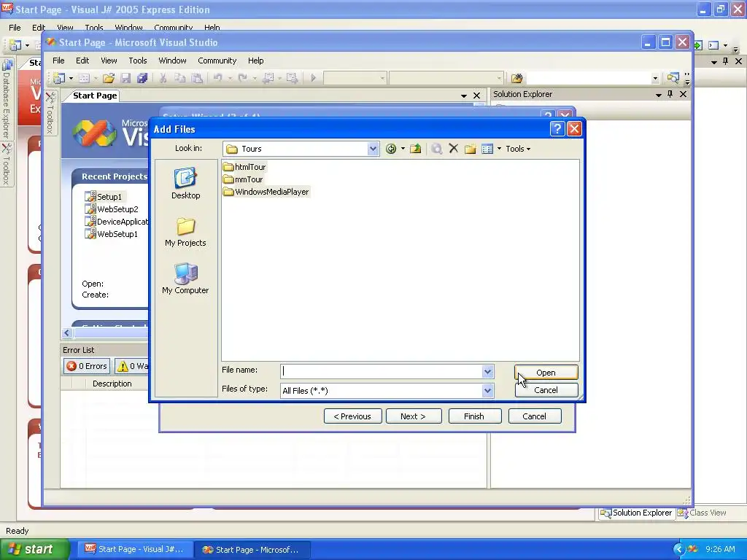Click Undo icon in Visual Studio toolbar
747x560 pixels.
pyautogui.click(x=217, y=78)
